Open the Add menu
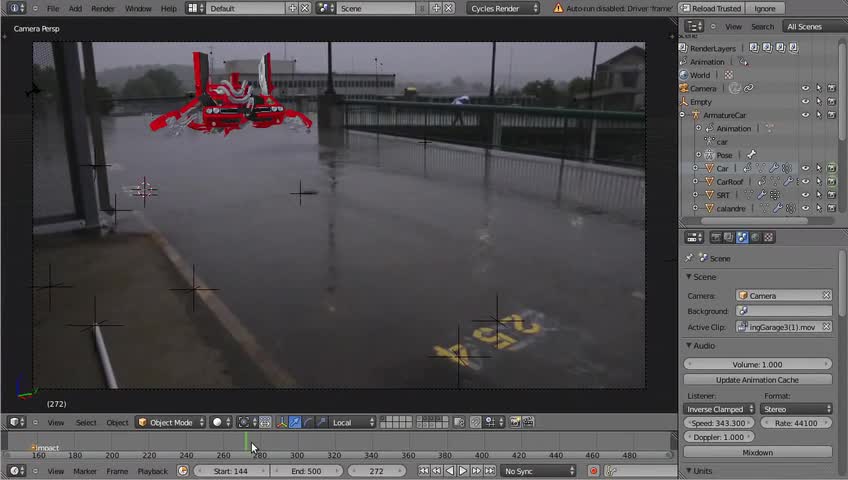This screenshot has height=480, width=848. point(75,8)
